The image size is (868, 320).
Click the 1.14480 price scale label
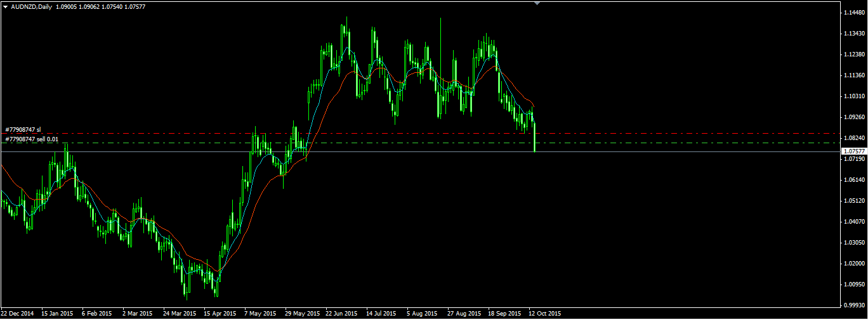[x=854, y=13]
